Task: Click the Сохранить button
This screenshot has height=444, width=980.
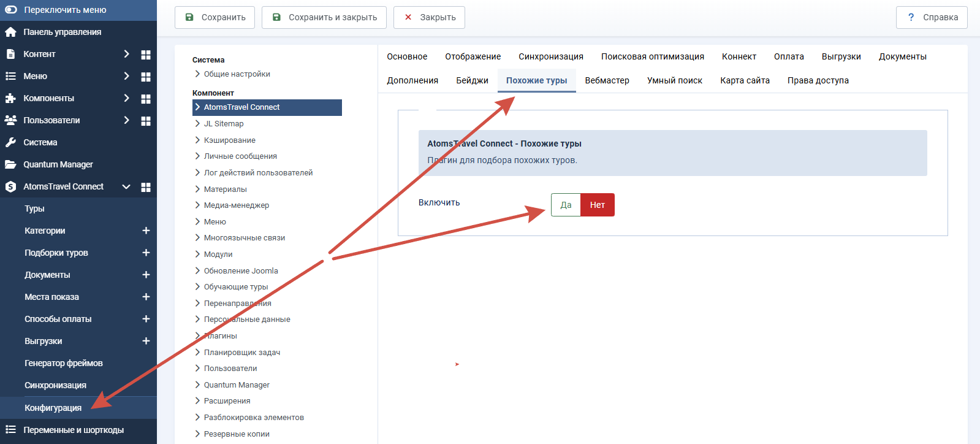Action: pos(215,17)
